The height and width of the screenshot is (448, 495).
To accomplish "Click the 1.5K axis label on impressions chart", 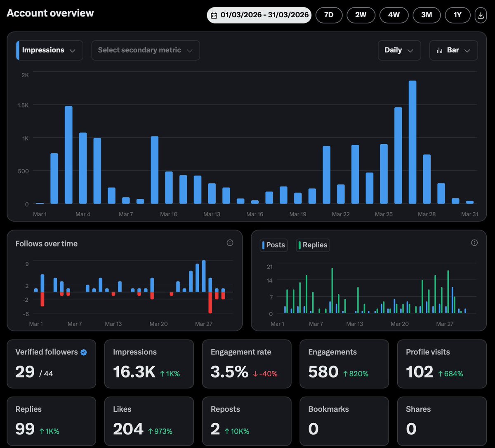I will (x=23, y=105).
